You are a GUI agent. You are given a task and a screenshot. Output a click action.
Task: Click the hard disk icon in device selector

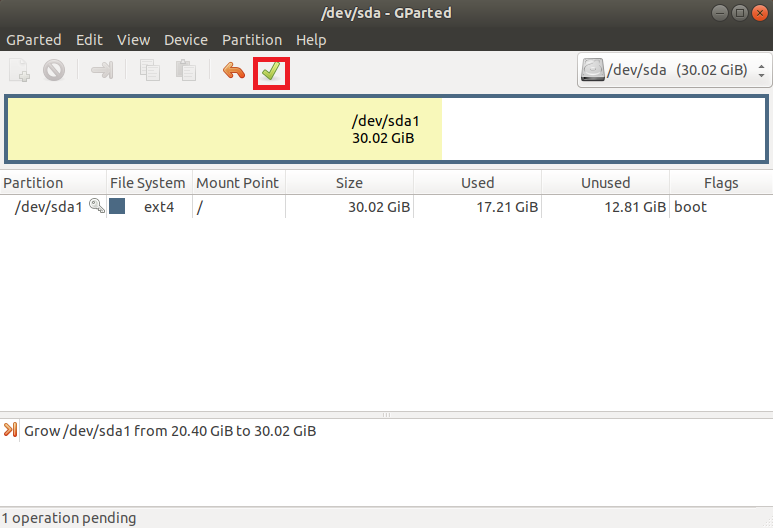coord(593,70)
